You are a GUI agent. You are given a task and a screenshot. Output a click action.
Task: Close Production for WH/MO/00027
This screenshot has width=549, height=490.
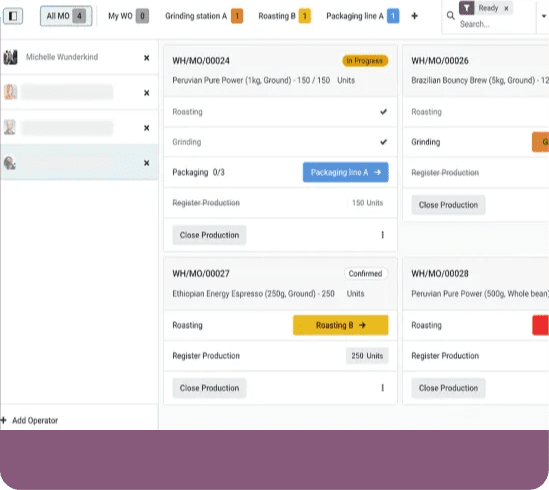click(209, 388)
